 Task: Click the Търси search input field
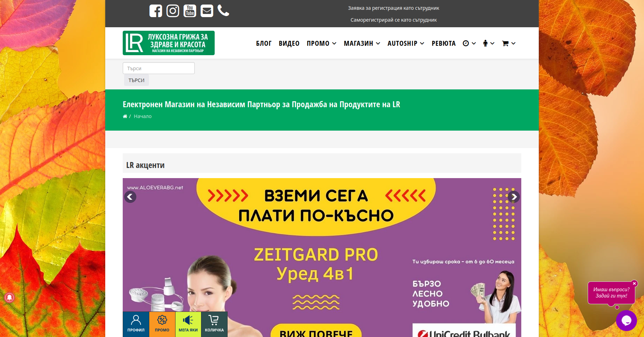tap(159, 68)
